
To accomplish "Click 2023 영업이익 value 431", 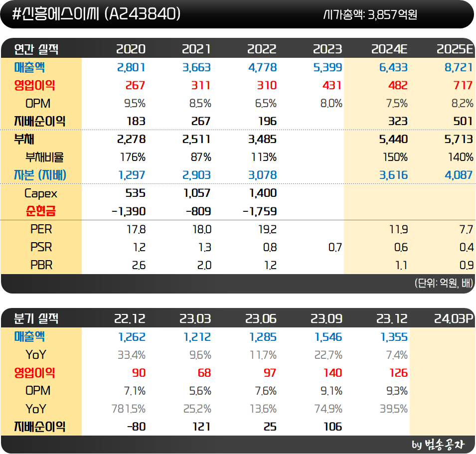I will tap(332, 85).
